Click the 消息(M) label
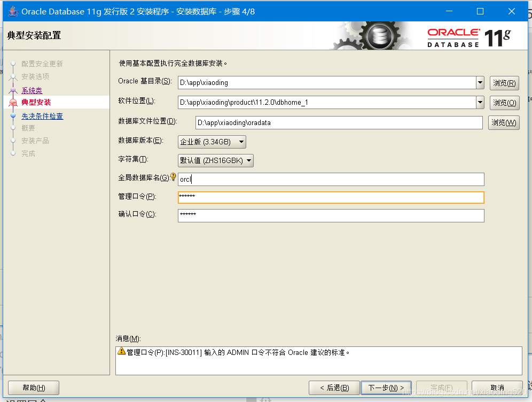The width and height of the screenshot is (532, 402). point(128,338)
